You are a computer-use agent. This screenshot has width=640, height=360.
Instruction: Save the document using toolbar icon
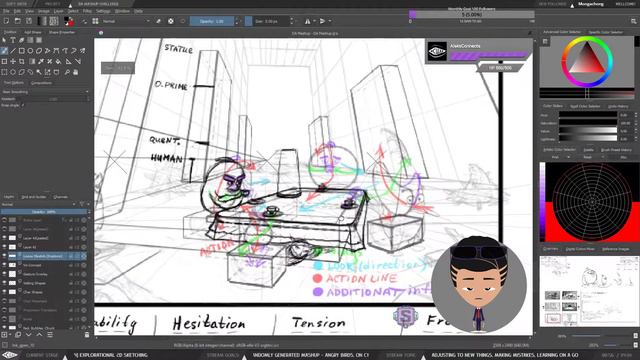coord(29,21)
